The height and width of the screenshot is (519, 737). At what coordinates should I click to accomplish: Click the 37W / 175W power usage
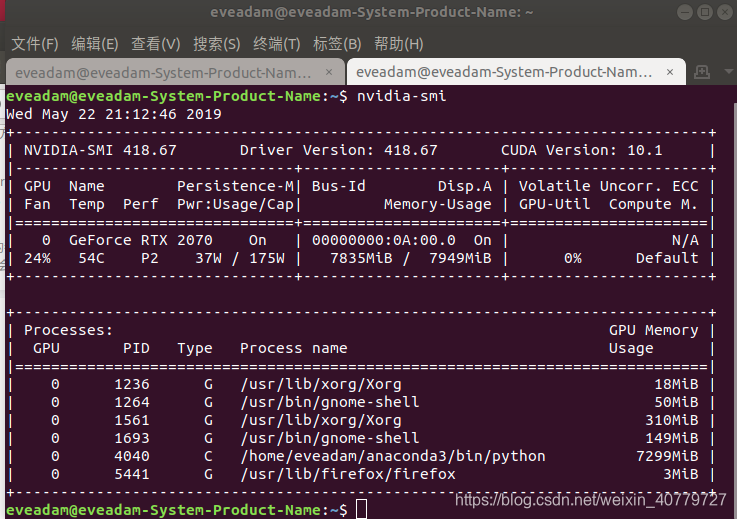(240, 259)
